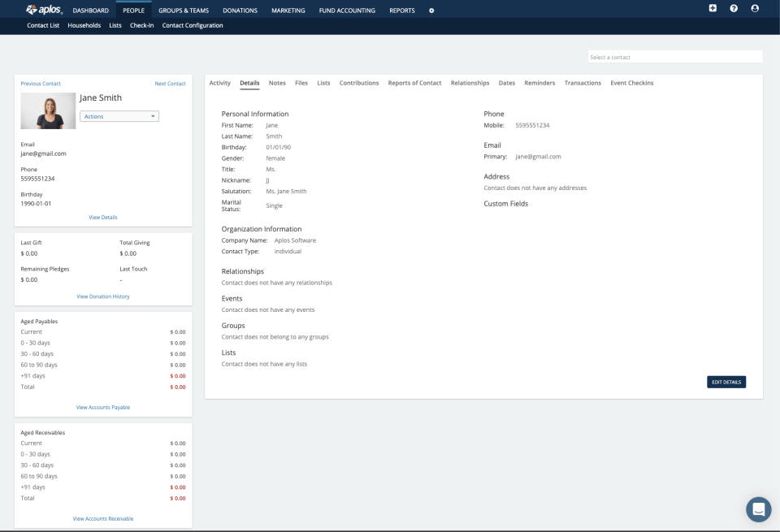The width and height of the screenshot is (780, 532).
Task: Click View Accounts Receivable link
Action: pos(103,518)
